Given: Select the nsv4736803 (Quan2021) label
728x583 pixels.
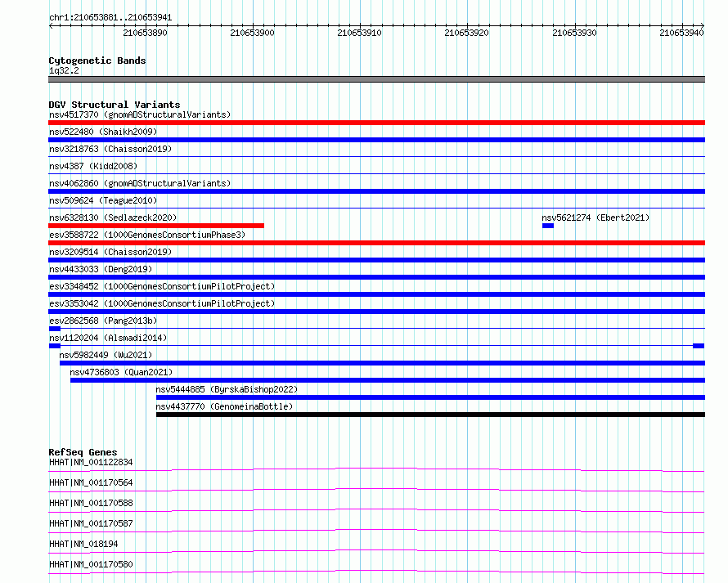Looking at the screenshot, I should (121, 372).
